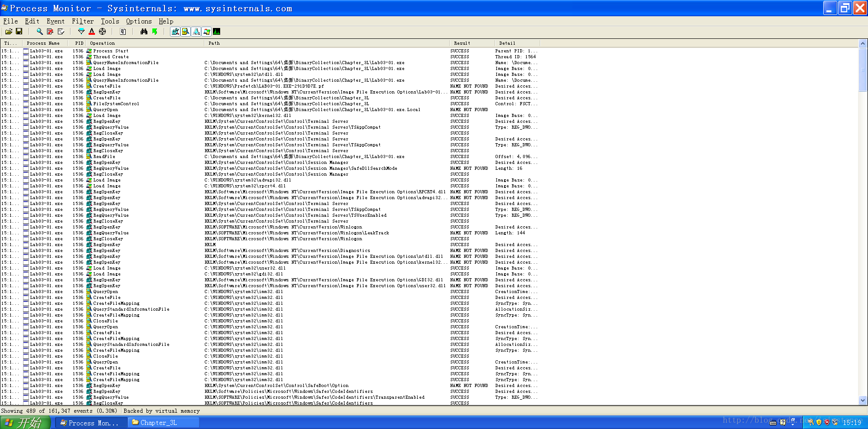Click the rpcrt4.dll path entry
This screenshot has height=429, width=868.
pyautogui.click(x=245, y=186)
